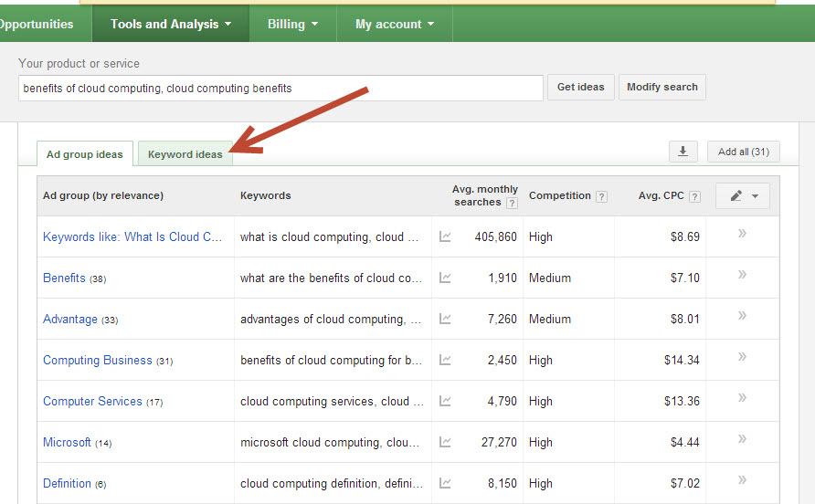This screenshot has height=504, width=815.
Task: Open trend chart icon in Benefits row
Action: pyautogui.click(x=445, y=278)
